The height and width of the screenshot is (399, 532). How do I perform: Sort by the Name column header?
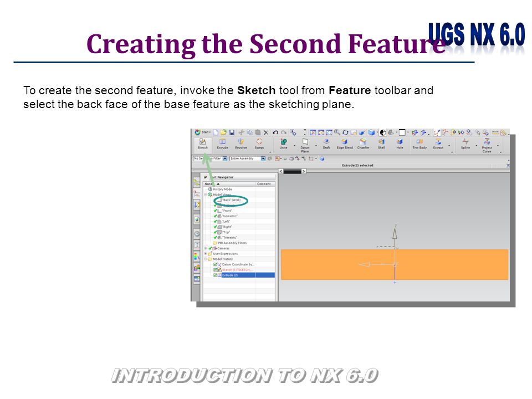tap(229, 184)
